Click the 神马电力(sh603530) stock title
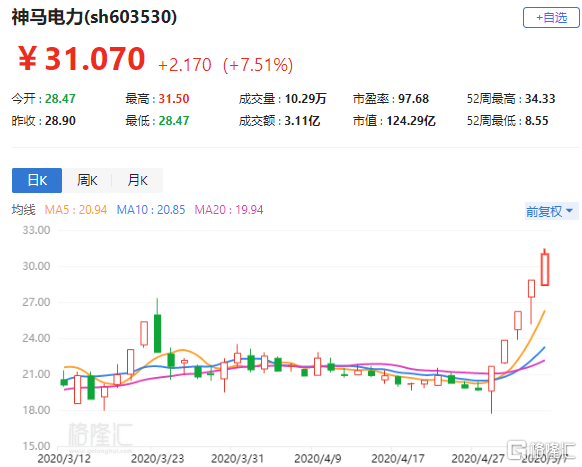Viewport: 582px width, 467px height. (94, 17)
